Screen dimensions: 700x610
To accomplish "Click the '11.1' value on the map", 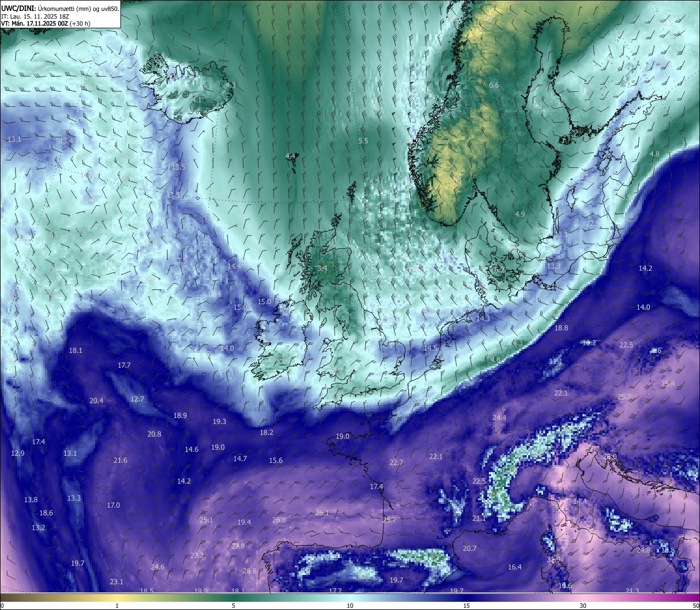I will point(556,361).
